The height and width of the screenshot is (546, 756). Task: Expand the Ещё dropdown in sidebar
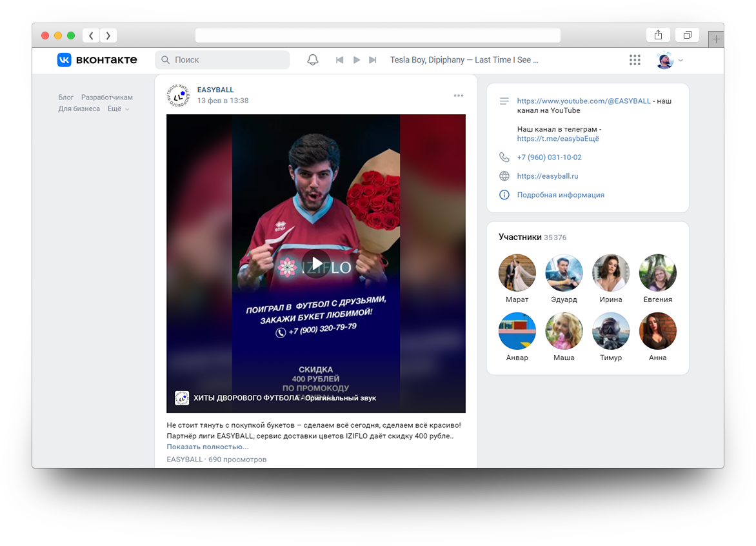118,108
